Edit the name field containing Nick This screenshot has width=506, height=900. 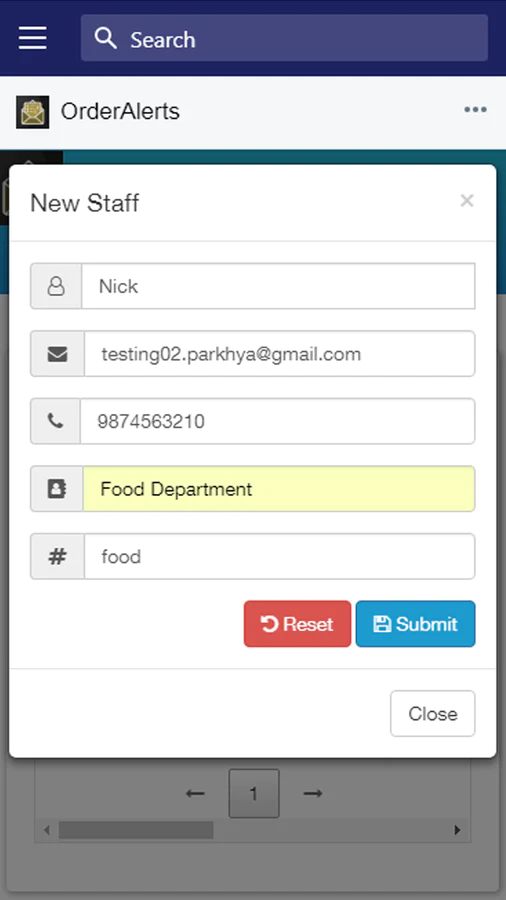tap(278, 286)
